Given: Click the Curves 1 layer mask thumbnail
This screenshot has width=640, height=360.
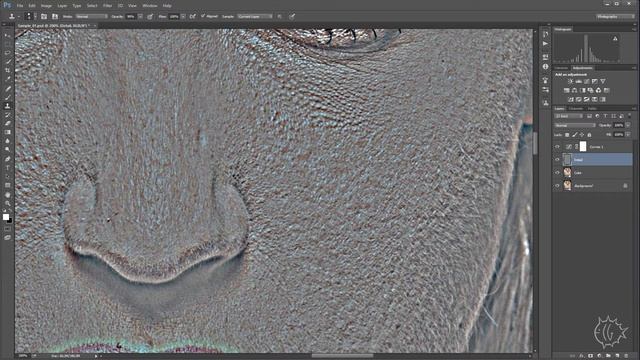Looking at the screenshot, I should click(582, 147).
